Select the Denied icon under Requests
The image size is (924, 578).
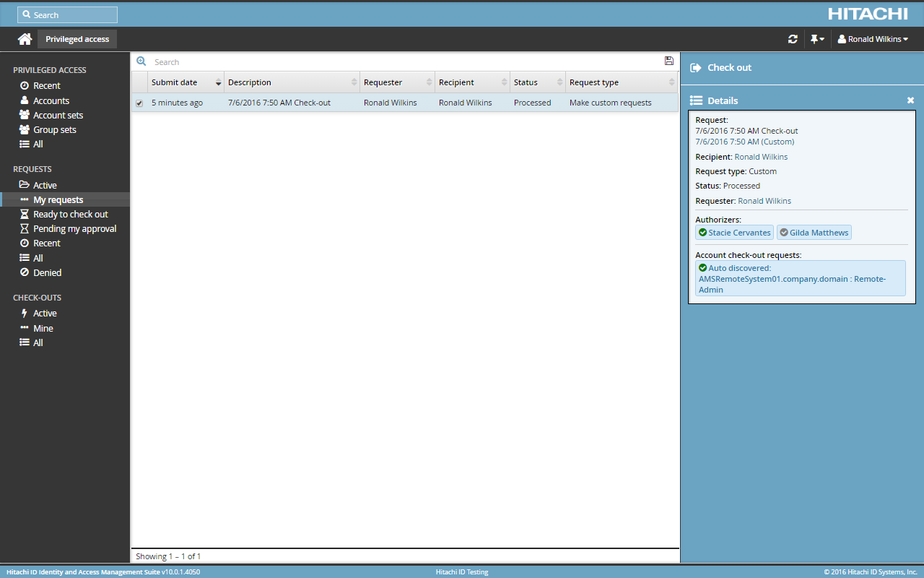pyautogui.click(x=23, y=272)
